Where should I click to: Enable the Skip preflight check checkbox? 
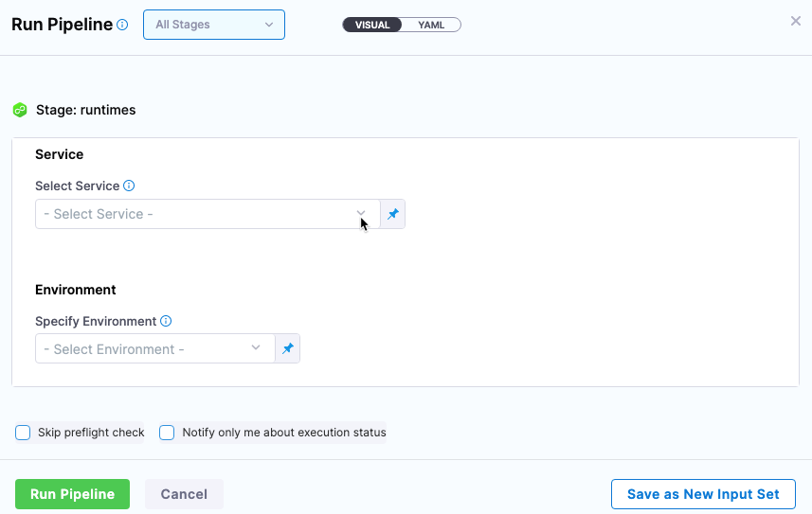(23, 433)
